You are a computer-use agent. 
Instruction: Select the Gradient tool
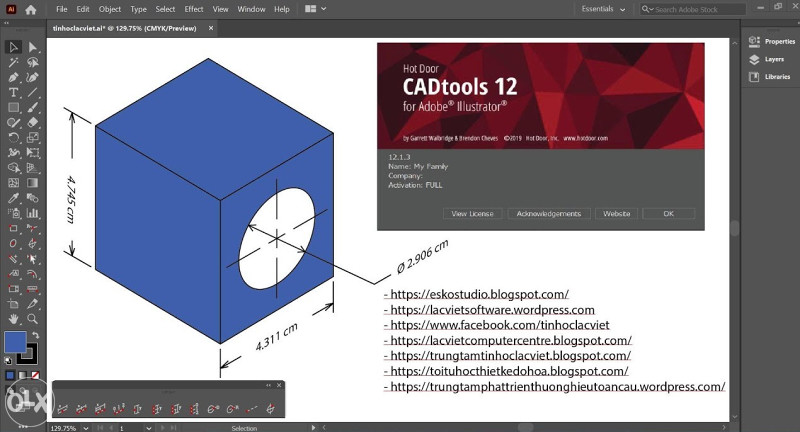[x=33, y=183]
